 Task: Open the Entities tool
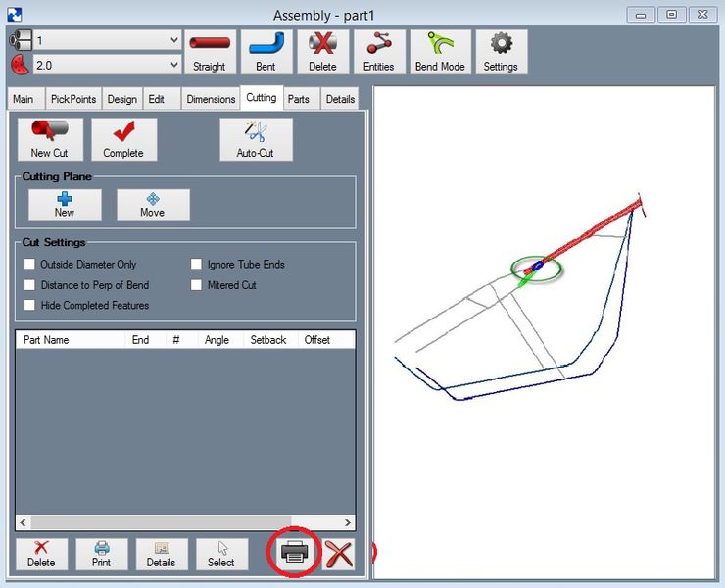[x=378, y=52]
